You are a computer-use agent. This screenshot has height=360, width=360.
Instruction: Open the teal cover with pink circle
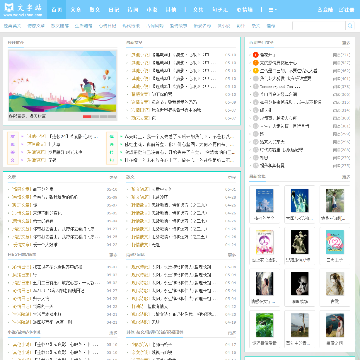335,242
